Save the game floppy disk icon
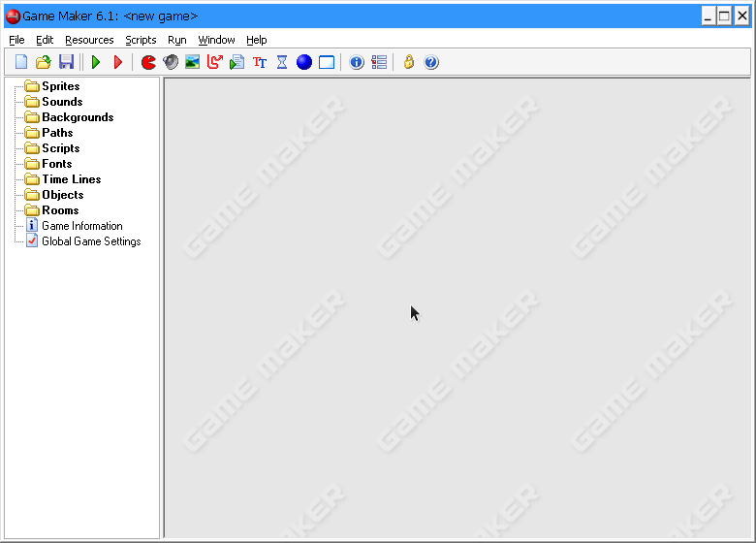Image resolution: width=756 pixels, height=543 pixels. 66,62
